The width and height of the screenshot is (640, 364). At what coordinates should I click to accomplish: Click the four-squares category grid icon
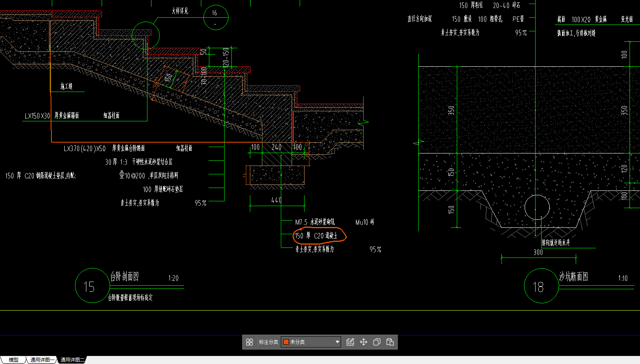click(249, 342)
